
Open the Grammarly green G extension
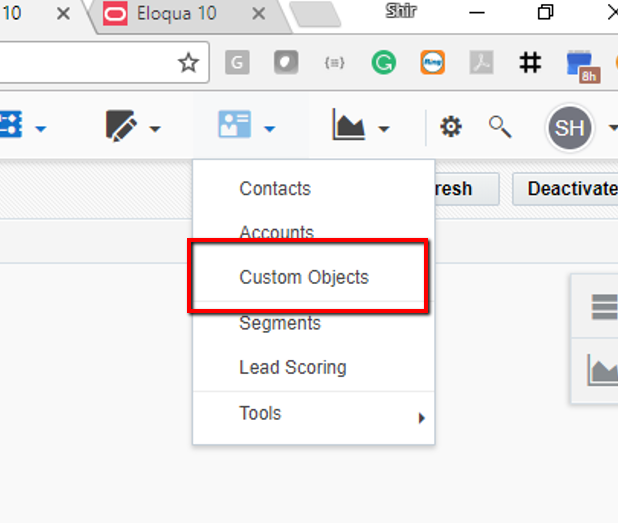click(384, 62)
